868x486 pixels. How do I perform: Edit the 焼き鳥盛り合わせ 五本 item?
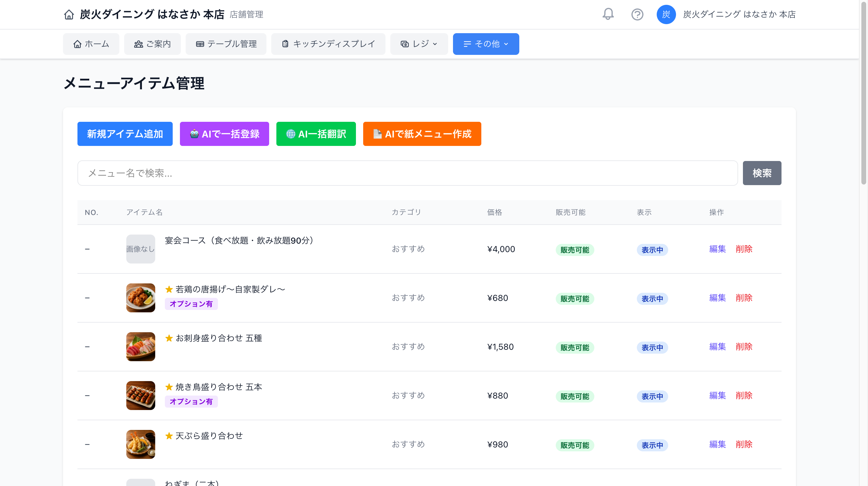[717, 395]
